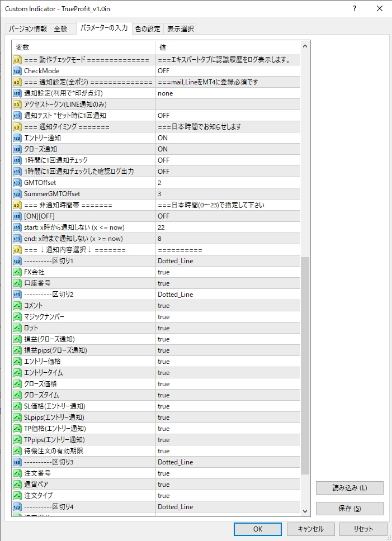
Task: Toggle the true value for 注文タイプ
Action: pos(228,496)
